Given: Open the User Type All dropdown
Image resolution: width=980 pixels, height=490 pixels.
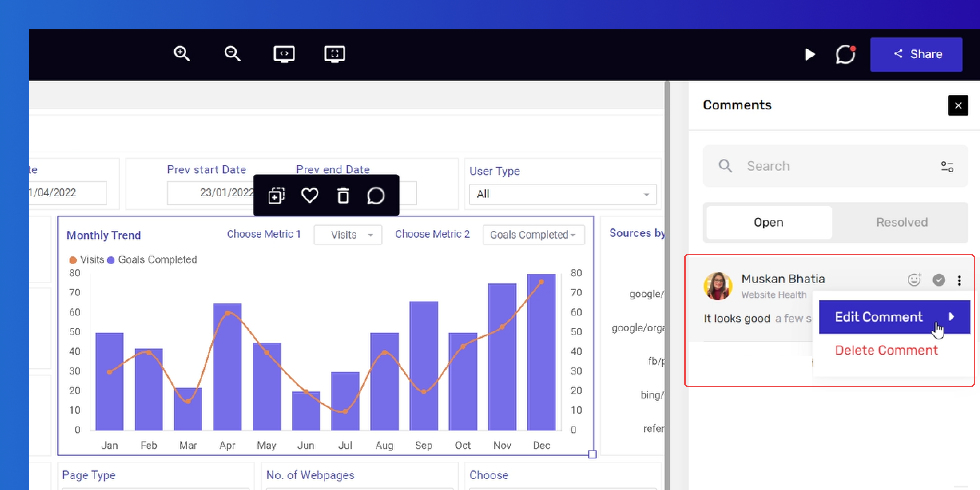Looking at the screenshot, I should [563, 194].
